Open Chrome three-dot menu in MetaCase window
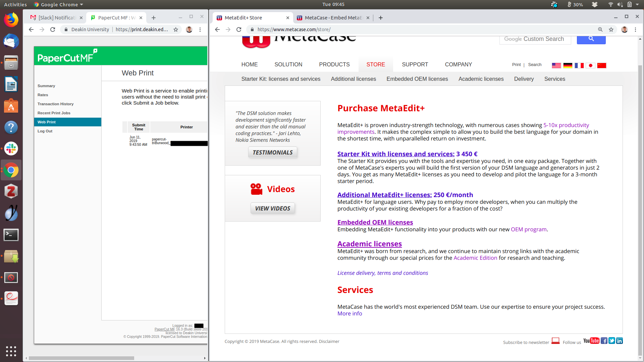Screen dimensions: 644x362 [635, 29]
